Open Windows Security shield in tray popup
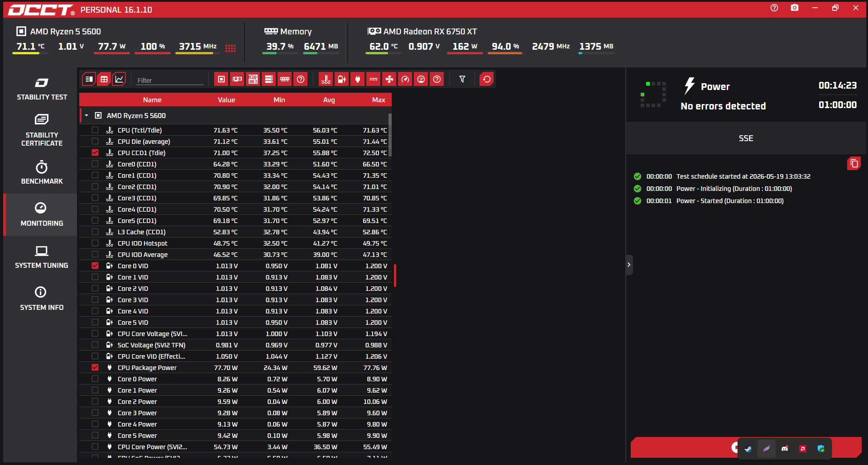 (821, 449)
